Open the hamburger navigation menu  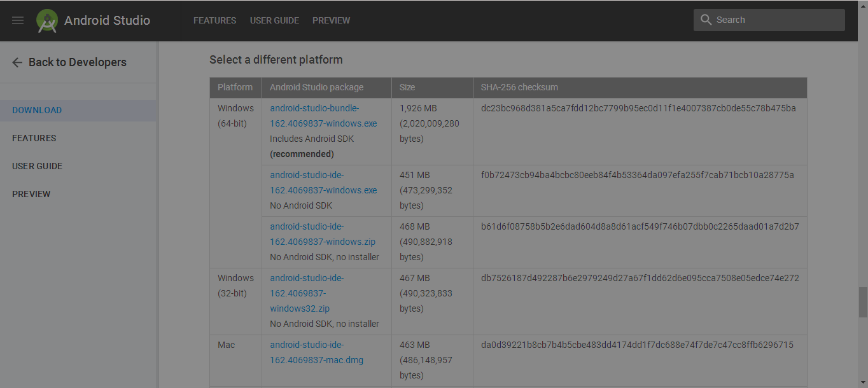[18, 20]
